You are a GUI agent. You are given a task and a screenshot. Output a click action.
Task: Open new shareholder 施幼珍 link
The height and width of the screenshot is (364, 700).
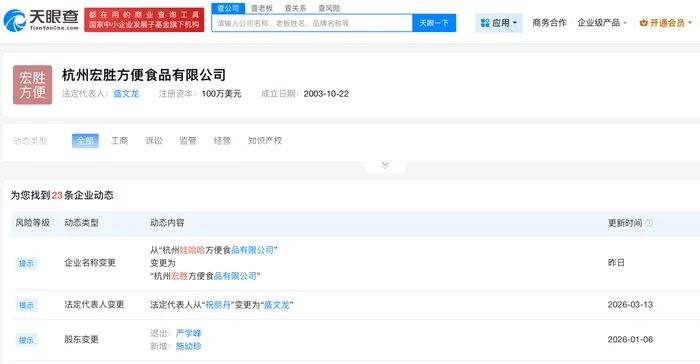188,346
